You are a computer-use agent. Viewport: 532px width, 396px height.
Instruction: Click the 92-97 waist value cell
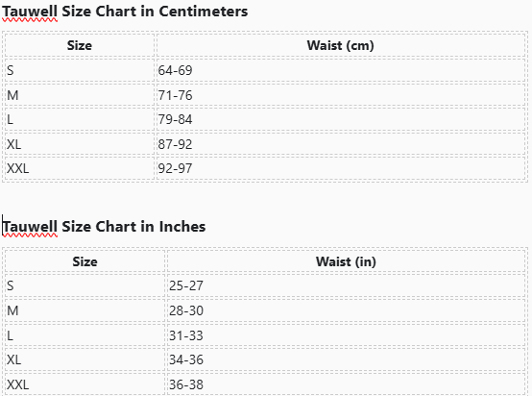tap(341, 168)
